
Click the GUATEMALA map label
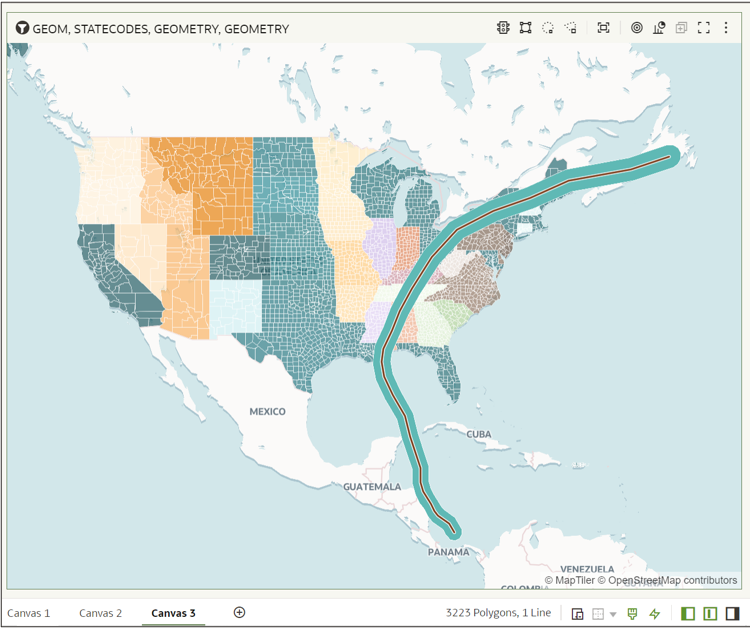point(372,487)
